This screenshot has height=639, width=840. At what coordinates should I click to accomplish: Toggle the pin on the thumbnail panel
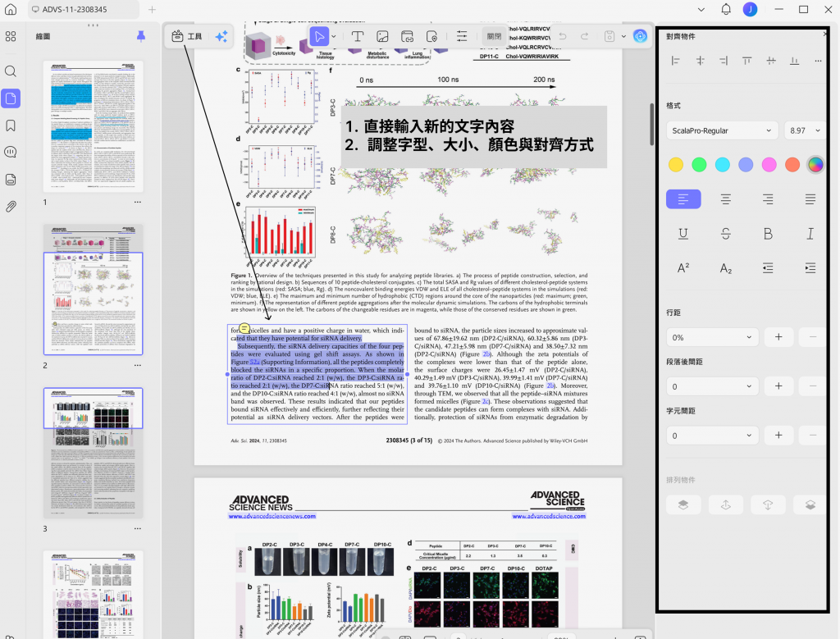[141, 36]
